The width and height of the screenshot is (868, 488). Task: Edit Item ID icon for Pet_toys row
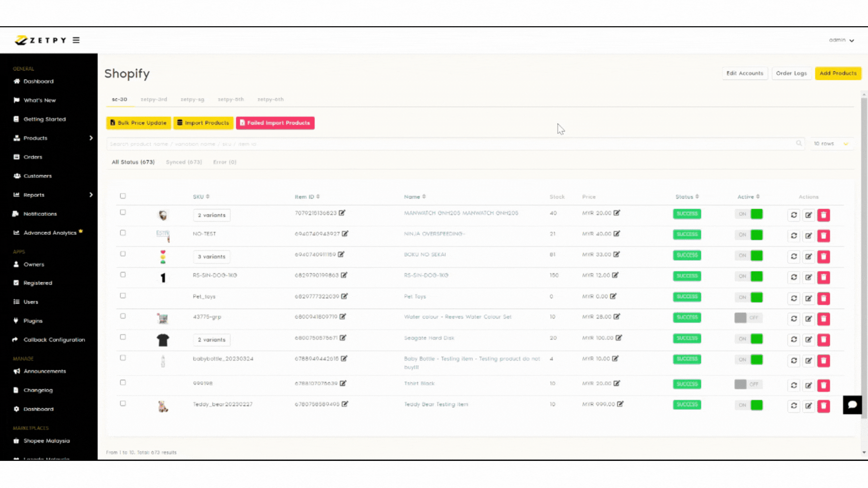(x=344, y=296)
